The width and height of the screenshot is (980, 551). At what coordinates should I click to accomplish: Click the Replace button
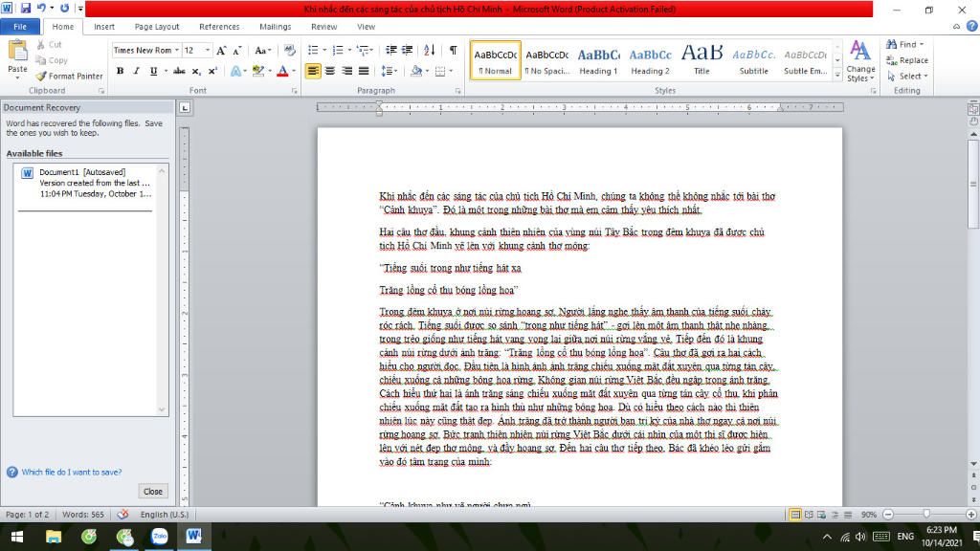(907, 60)
